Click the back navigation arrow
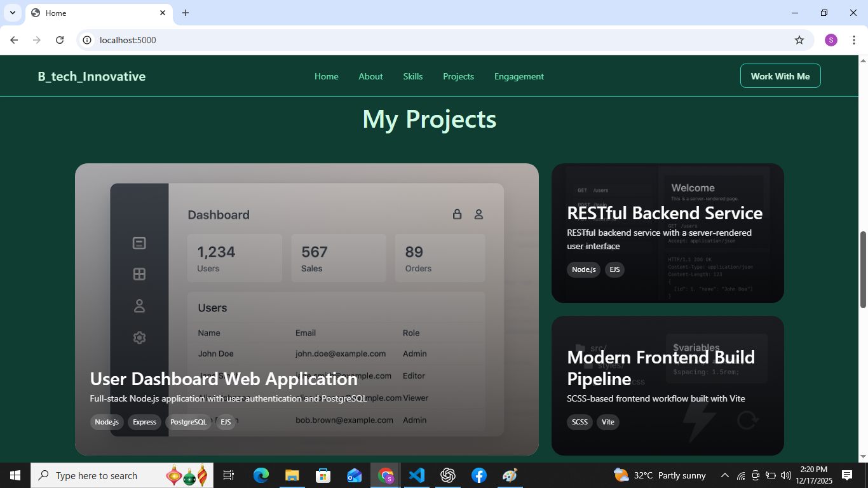The height and width of the screenshot is (488, 868). [x=14, y=40]
